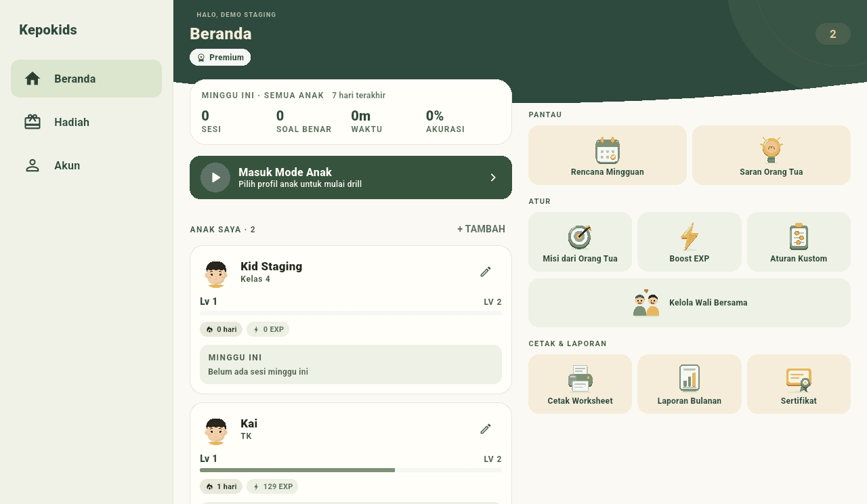Click Kai name text
The width and height of the screenshot is (867, 504).
click(x=249, y=423)
